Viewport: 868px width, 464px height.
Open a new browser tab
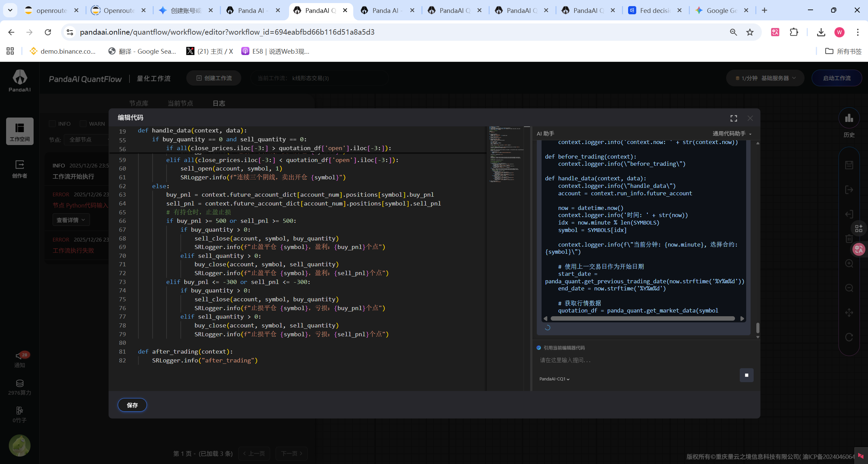coord(765,11)
